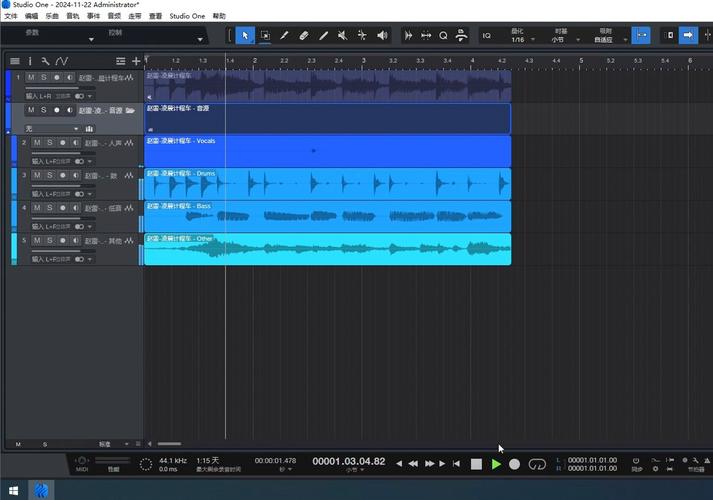Select the Bend tool
The image size is (713, 500).
[x=362, y=35]
